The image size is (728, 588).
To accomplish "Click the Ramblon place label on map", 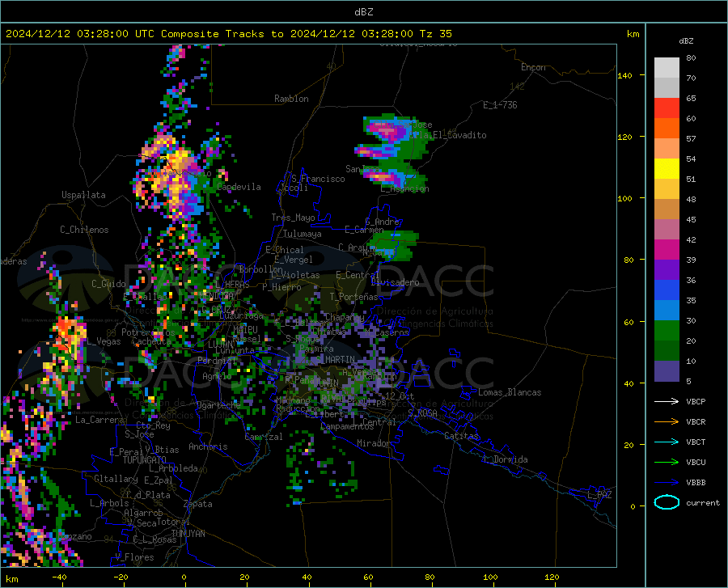I will tap(291, 99).
